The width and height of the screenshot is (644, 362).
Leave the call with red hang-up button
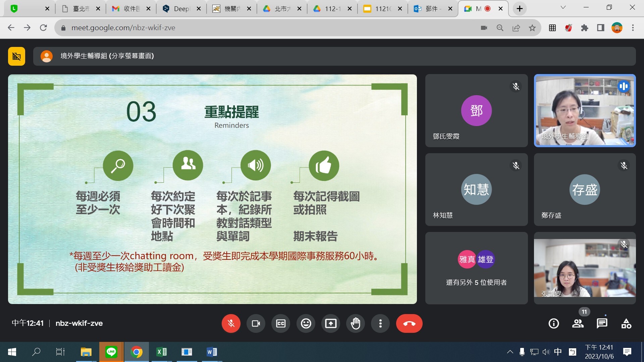pos(409,323)
